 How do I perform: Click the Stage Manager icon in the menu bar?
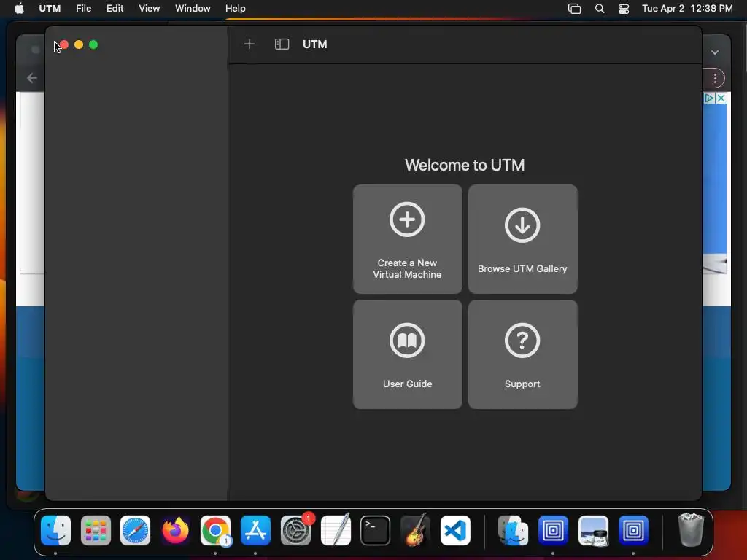575,9
